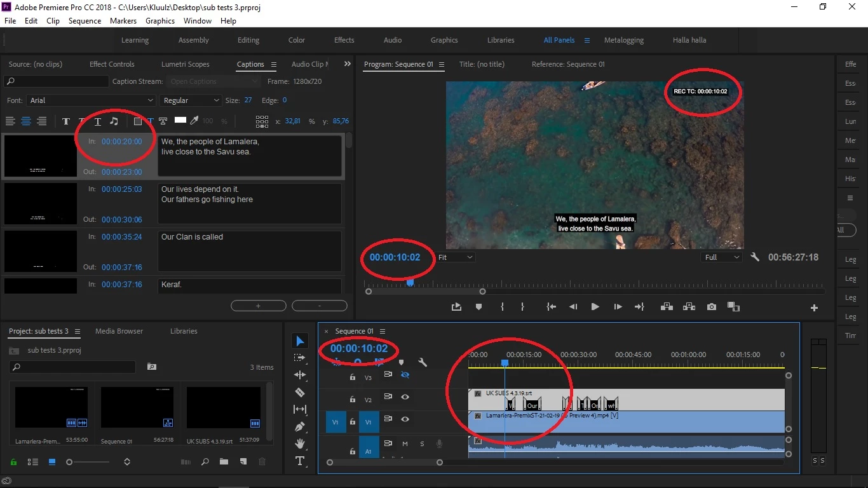
Task: Open Captions panel menu icon
Action: click(274, 64)
